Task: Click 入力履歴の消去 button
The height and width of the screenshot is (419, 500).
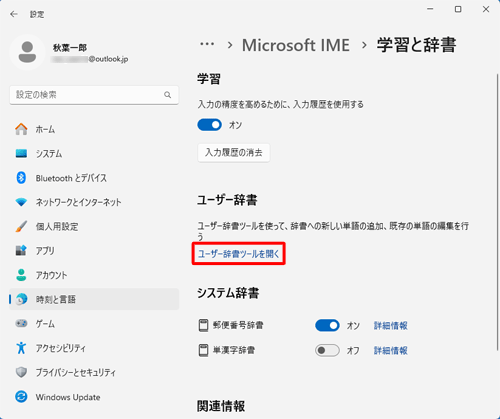Action: 234,153
